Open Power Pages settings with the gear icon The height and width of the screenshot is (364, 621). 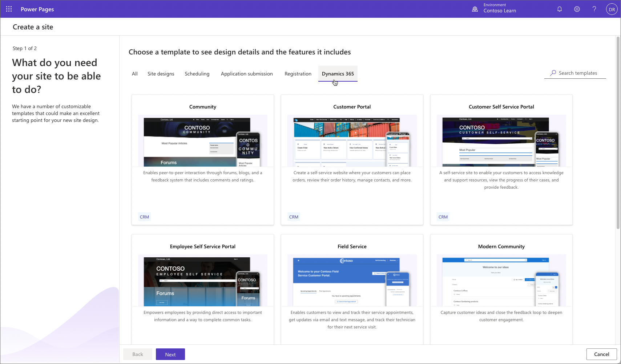click(x=577, y=9)
